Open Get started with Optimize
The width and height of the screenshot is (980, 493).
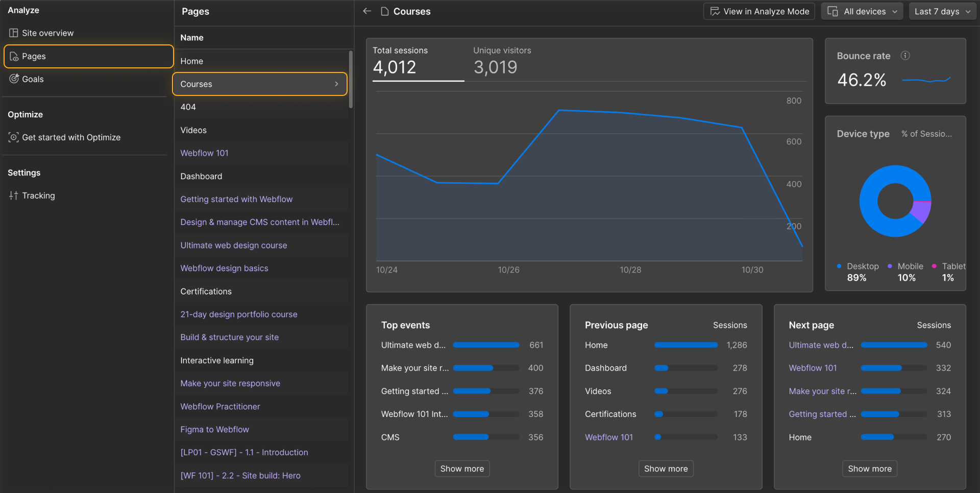71,137
